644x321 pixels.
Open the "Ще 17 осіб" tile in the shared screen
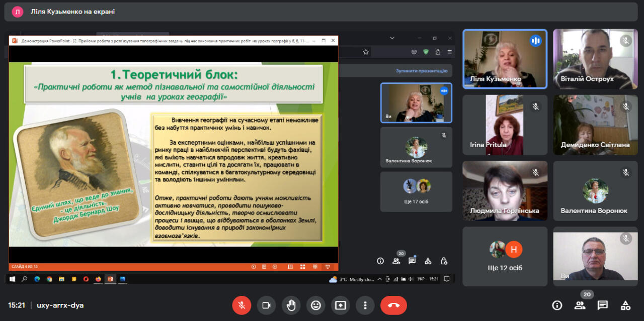pos(416,191)
